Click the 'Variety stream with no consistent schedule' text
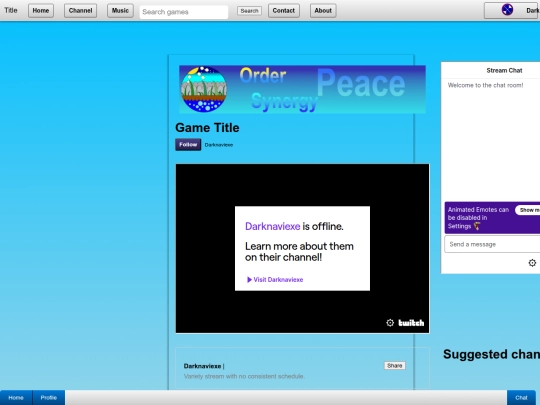 244,376
